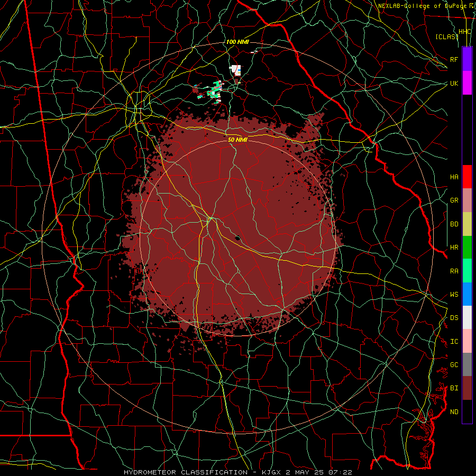Screen dimensions: 476x476
Task: Click the HA legend label
Action: pos(454,177)
